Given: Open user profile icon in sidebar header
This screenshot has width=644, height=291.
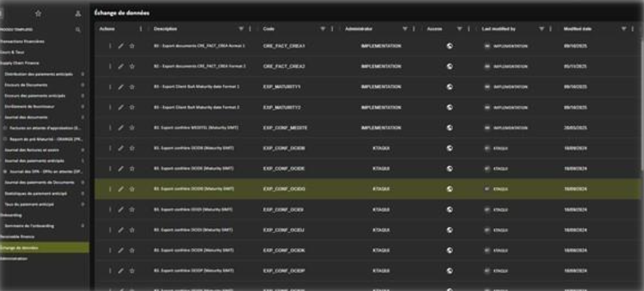Looking at the screenshot, I should (78, 14).
